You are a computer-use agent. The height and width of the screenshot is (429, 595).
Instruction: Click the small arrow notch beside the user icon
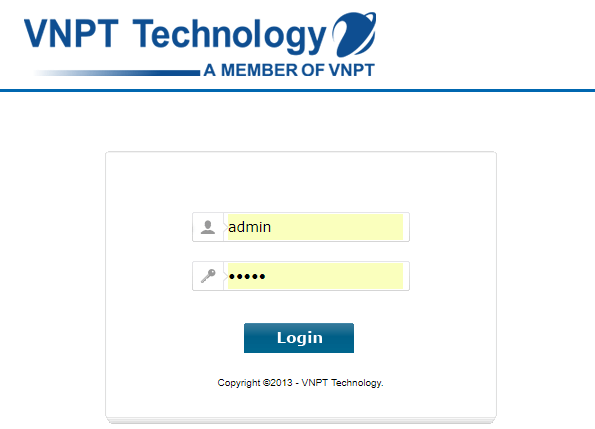[225, 227]
